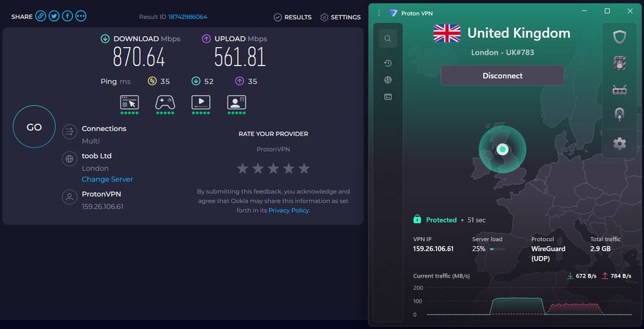
Task: Open Speedtest SETTINGS
Action: [x=340, y=17]
